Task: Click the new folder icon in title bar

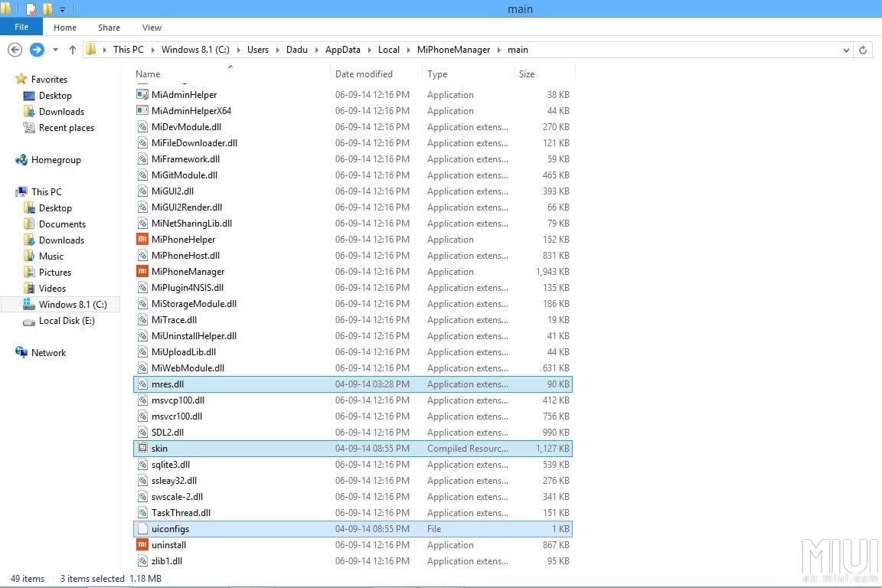Action: click(47, 9)
